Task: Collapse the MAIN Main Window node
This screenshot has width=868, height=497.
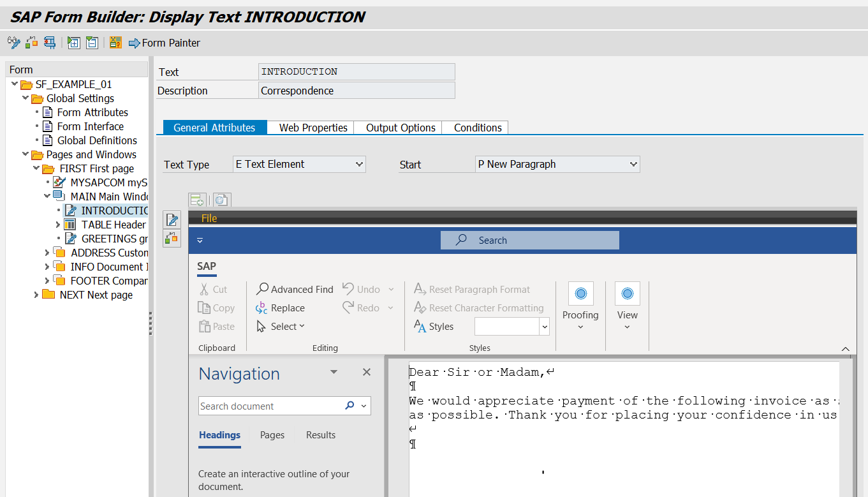Action: 47,197
